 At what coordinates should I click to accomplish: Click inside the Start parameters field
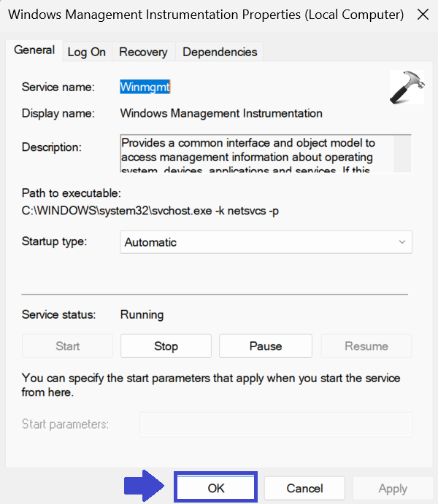(275, 424)
